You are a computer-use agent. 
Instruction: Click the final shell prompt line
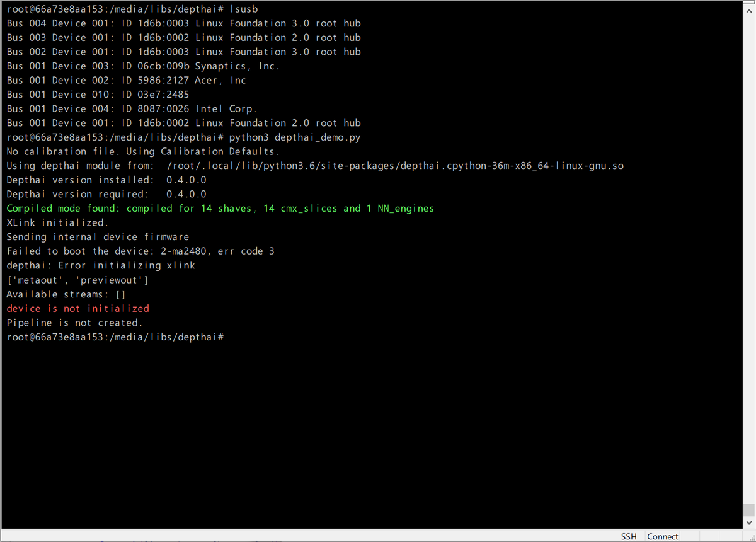113,337
